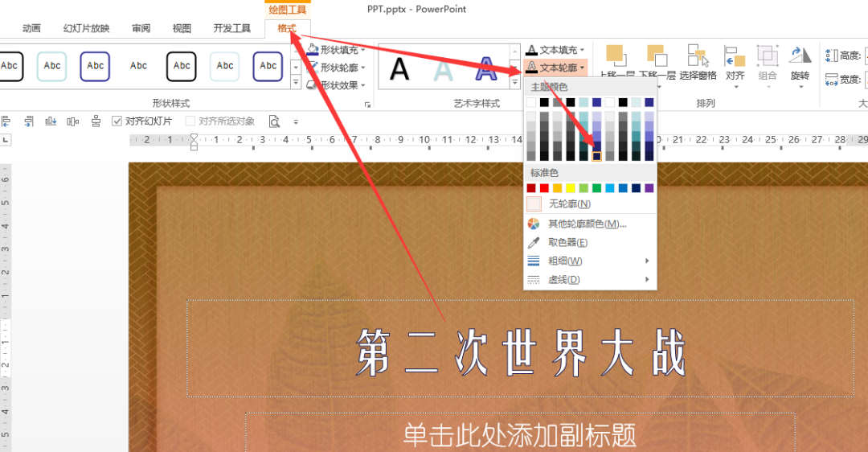
Task: Expand the 形状轮廓 dropdown arrow
Action: tap(363, 68)
